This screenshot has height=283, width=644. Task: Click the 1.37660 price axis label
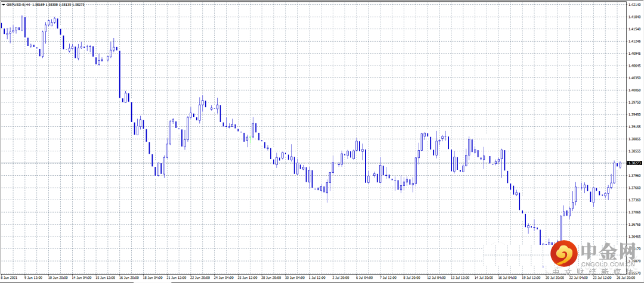(x=635, y=188)
